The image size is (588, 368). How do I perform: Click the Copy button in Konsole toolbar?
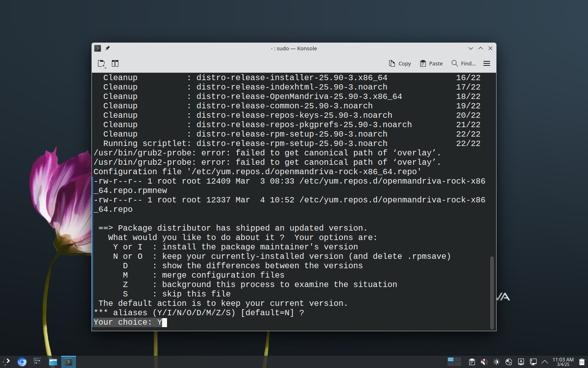click(x=400, y=63)
